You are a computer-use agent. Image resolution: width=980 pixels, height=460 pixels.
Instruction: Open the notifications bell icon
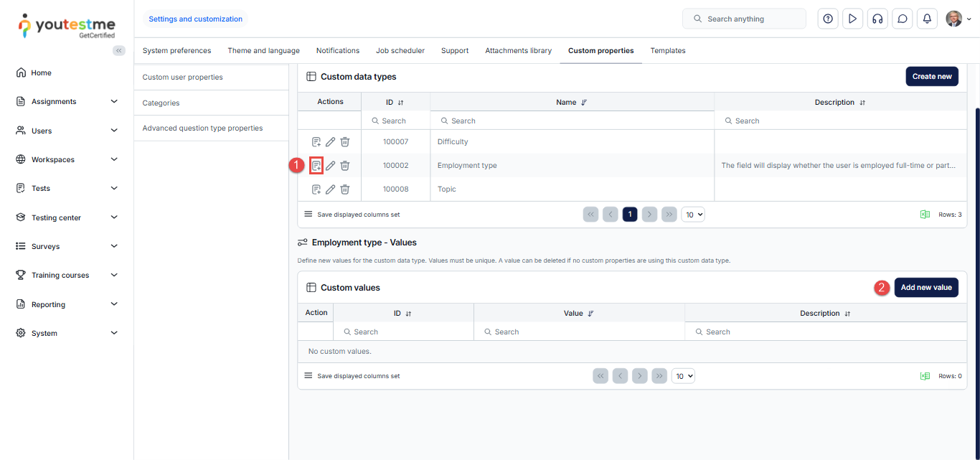point(927,19)
